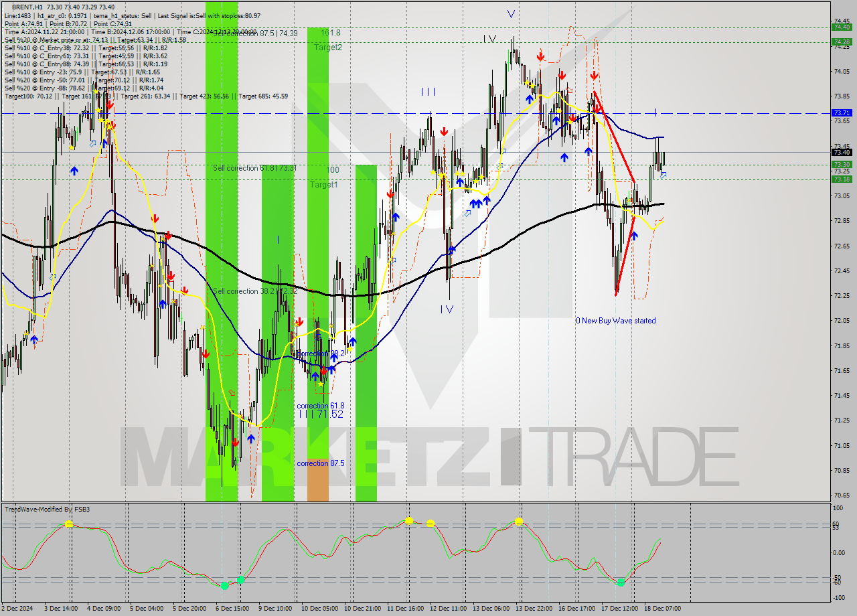
Task: Click the Target2 label
Action: (x=328, y=48)
